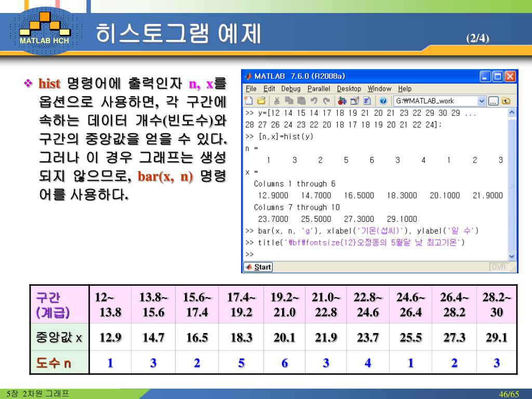Image resolution: width=532 pixels, height=399 pixels.
Task: Click the Undo arrow icon
Action: click(314, 101)
